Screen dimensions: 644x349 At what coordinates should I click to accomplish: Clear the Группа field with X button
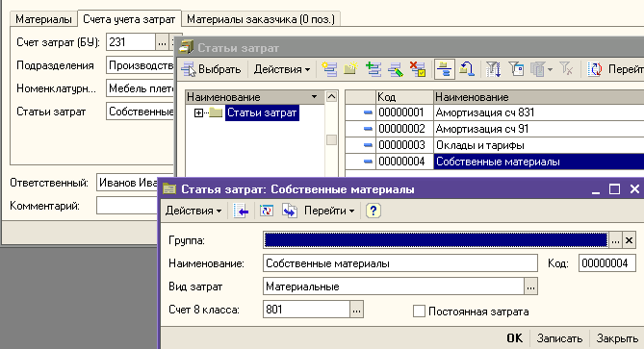tap(629, 240)
